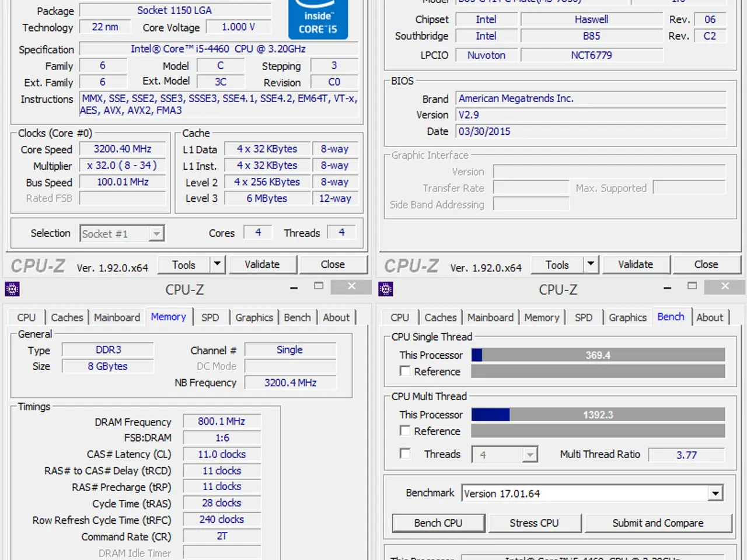This screenshot has height=560, width=747.
Task: Click Core Speed value 3200.40 MHz
Action: coord(123,149)
